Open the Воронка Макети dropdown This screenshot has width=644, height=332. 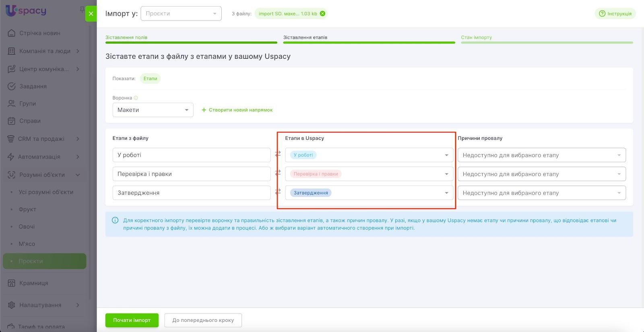(153, 110)
